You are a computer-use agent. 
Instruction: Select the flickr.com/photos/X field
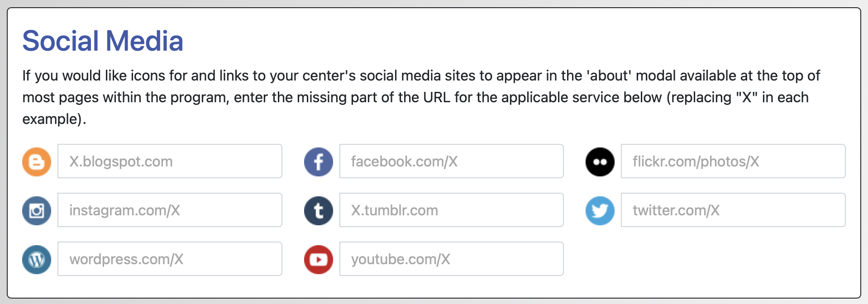tap(733, 161)
